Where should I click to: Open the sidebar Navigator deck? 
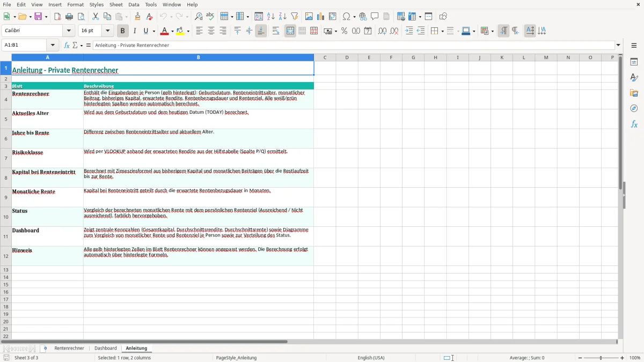coord(634,109)
